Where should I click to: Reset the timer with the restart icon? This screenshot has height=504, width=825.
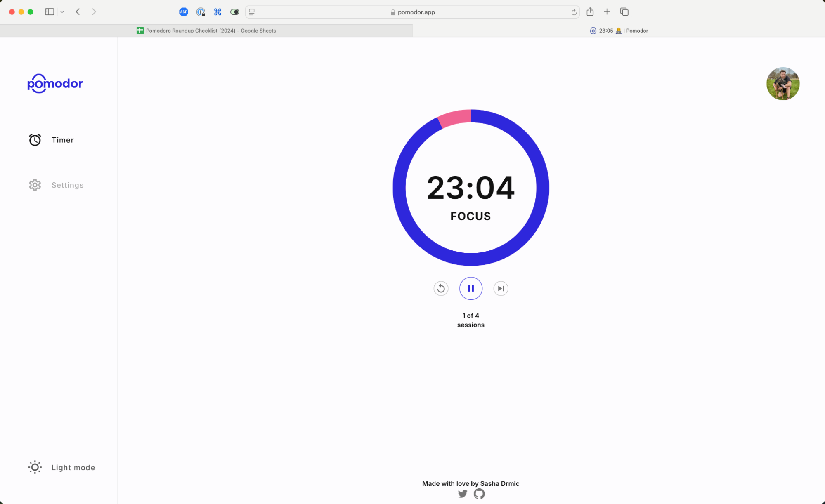click(441, 288)
